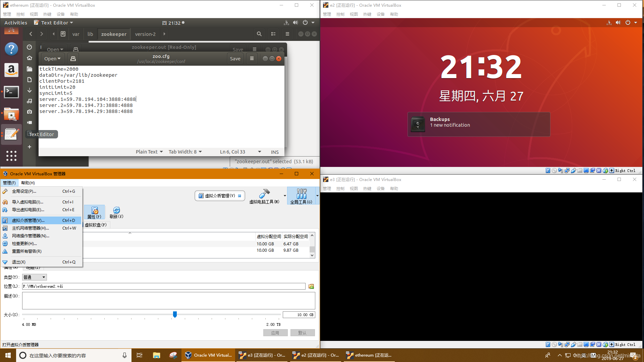
Task: Open Terminal from the Ubuntu dock
Action: [x=11, y=92]
